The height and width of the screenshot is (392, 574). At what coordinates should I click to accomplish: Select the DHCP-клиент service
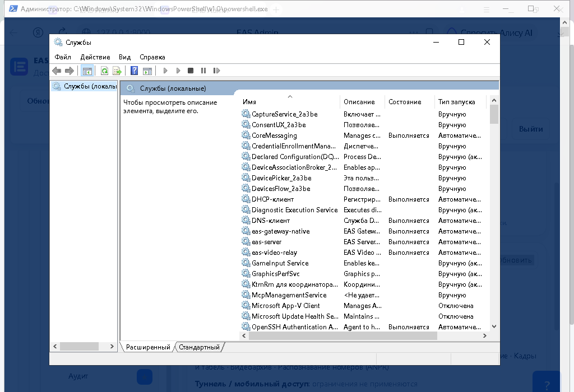click(273, 199)
